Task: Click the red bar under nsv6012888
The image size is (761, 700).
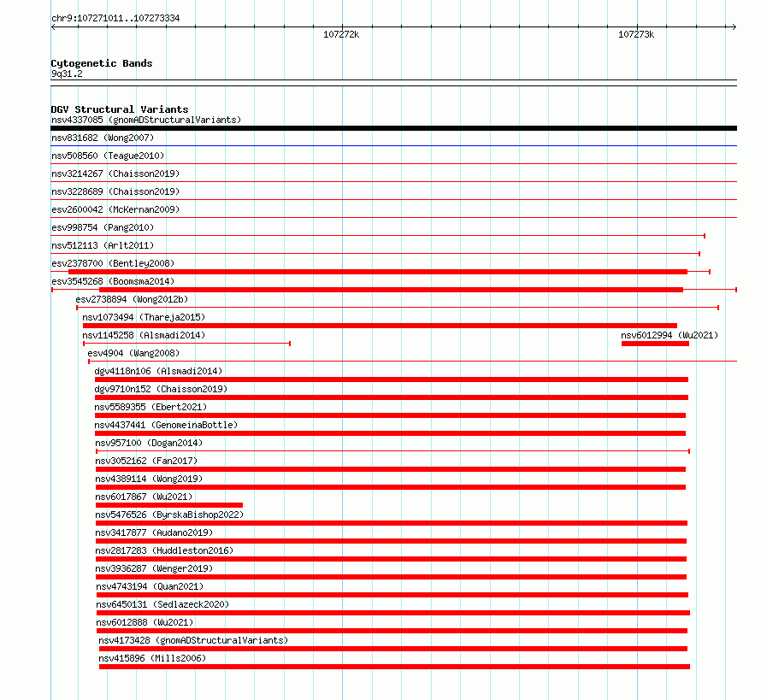Action: tap(392, 631)
